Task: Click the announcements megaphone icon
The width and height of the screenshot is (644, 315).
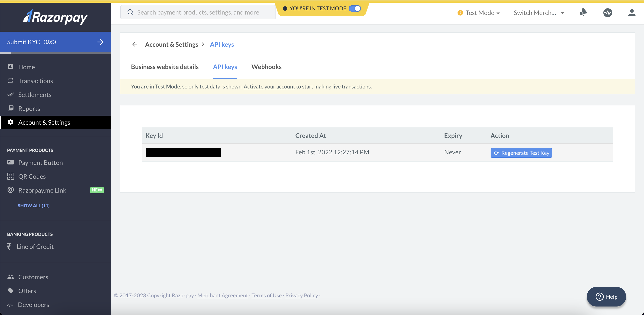Action: pos(583,12)
